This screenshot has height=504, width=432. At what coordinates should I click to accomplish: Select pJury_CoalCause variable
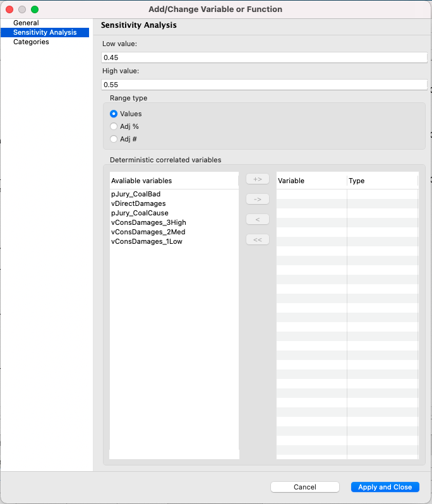(140, 213)
